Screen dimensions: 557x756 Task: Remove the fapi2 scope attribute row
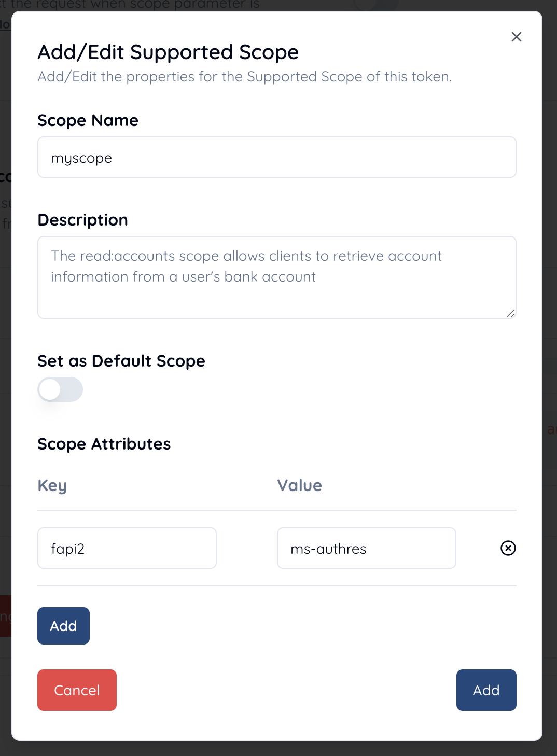(x=508, y=548)
